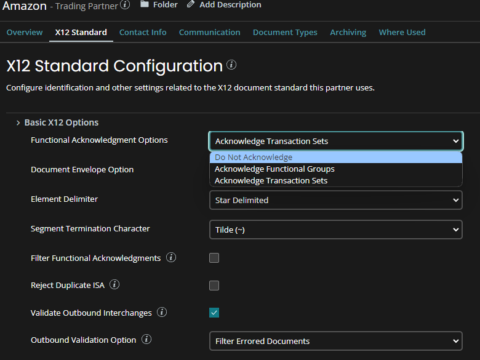The image size is (480, 360).
Task: Open the Where Used tab
Action: (x=402, y=32)
